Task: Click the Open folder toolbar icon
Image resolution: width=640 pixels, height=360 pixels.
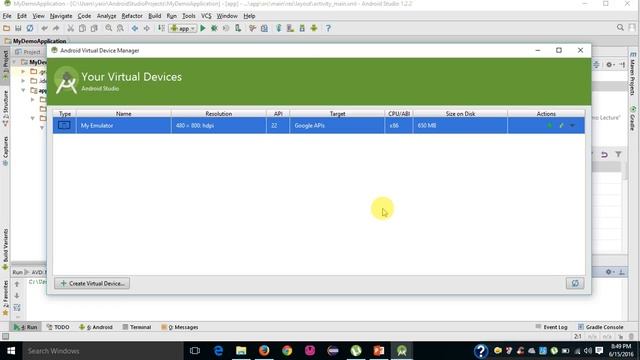Action: click(x=7, y=28)
